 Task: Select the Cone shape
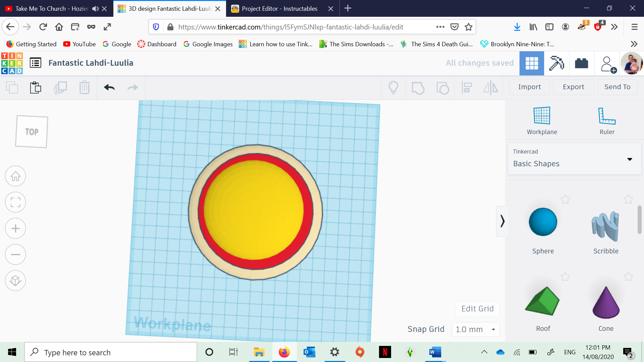pyautogui.click(x=606, y=302)
